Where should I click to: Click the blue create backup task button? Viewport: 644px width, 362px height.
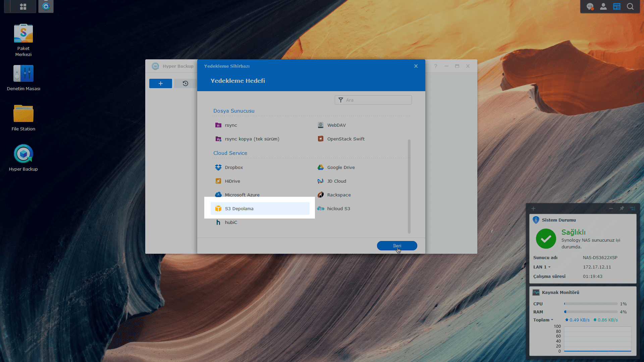pyautogui.click(x=160, y=83)
